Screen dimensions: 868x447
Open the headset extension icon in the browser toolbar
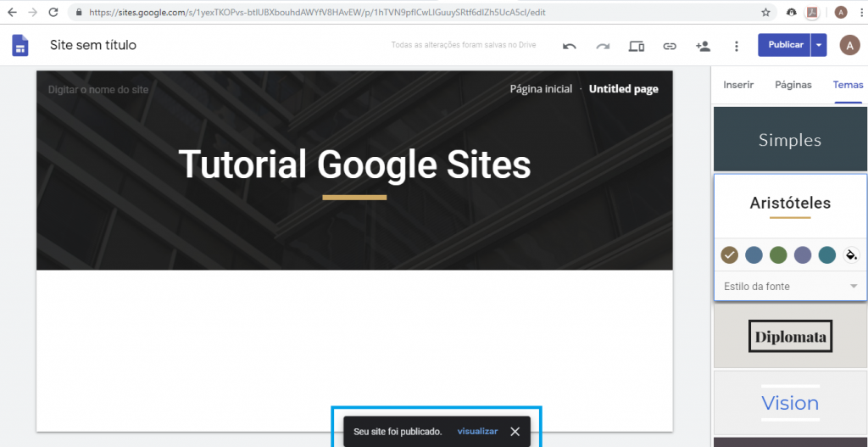pos(791,12)
